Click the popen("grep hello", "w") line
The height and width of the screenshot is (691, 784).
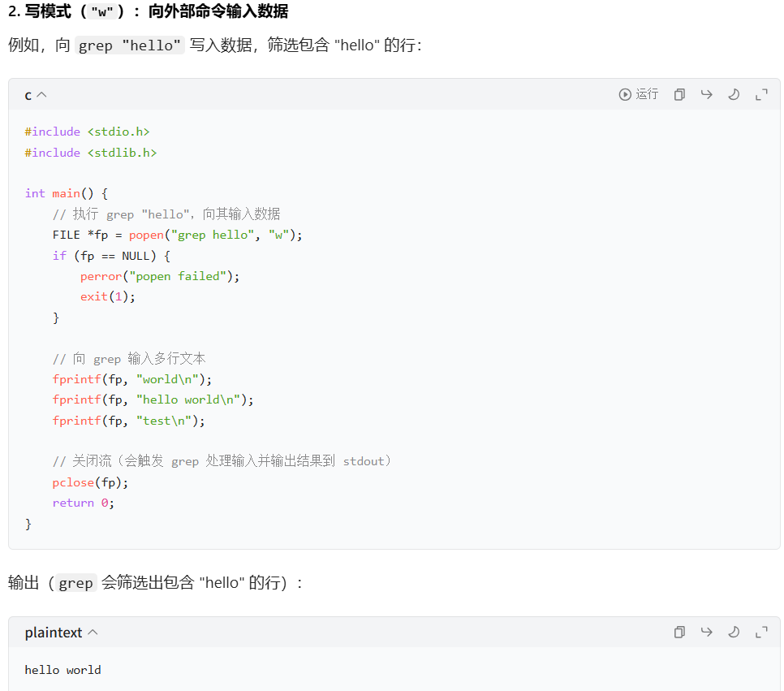[178, 235]
